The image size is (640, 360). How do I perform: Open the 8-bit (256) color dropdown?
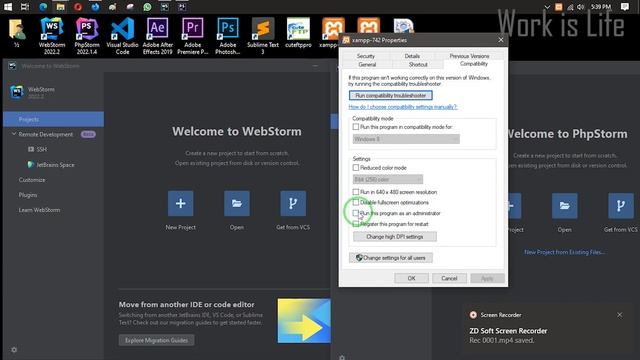coord(388,179)
